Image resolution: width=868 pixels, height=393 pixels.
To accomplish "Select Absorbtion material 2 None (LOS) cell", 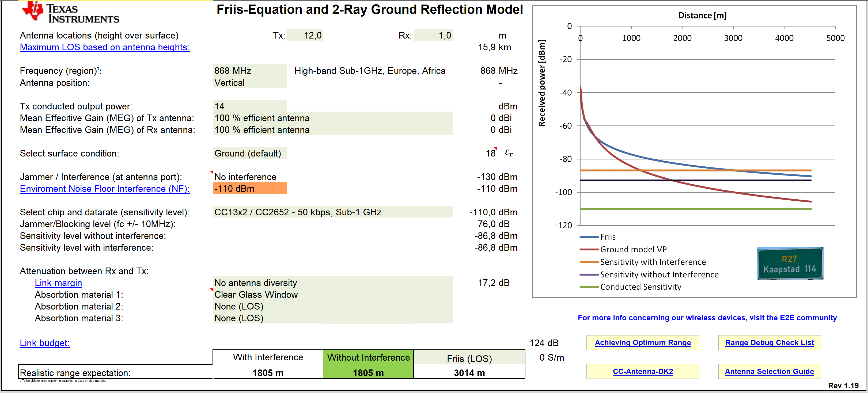I will pyautogui.click(x=333, y=306).
